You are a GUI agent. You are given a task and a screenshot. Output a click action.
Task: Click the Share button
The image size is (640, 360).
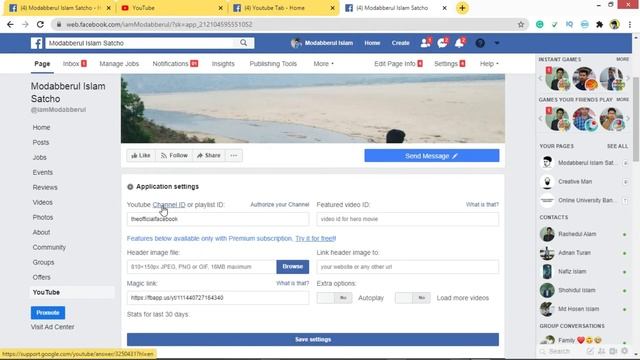coord(209,156)
